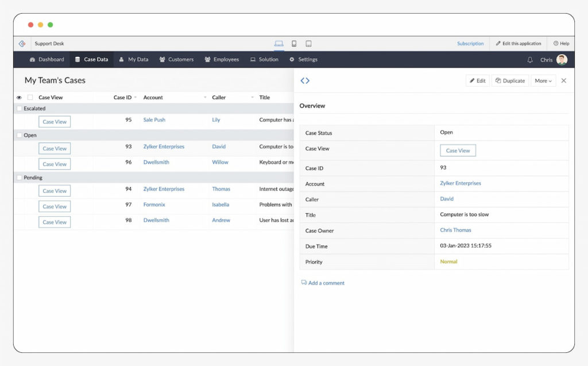The height and width of the screenshot is (366, 588).
Task: Open Settings using the gear icon
Action: (304, 59)
